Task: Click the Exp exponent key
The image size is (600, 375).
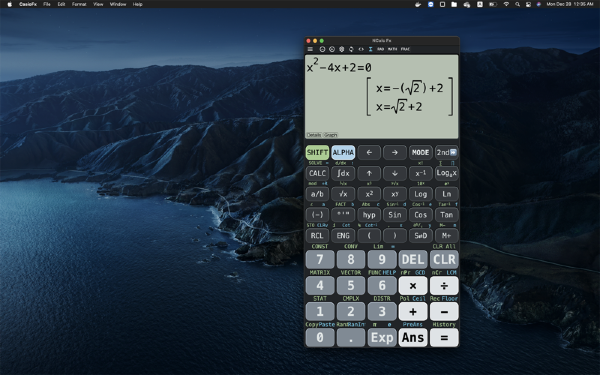Action: [x=382, y=338]
